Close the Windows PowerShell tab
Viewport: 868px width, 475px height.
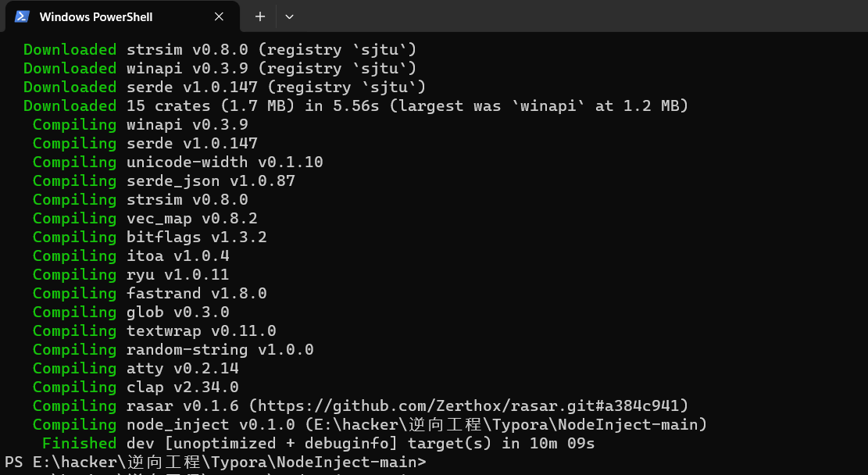click(219, 16)
